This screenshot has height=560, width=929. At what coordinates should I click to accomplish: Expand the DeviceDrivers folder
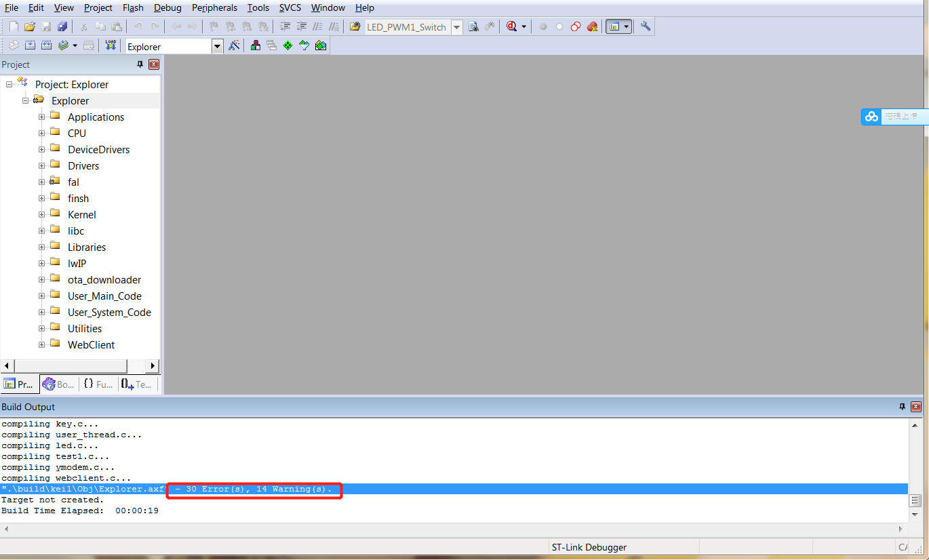41,149
